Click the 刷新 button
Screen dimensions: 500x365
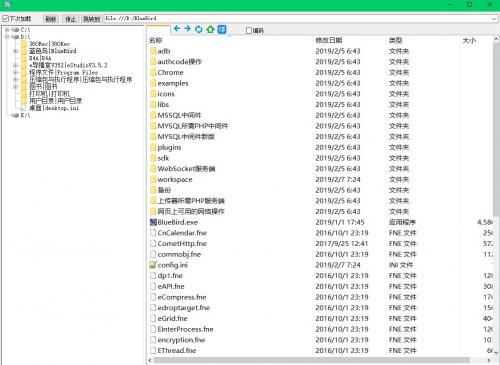pos(51,19)
